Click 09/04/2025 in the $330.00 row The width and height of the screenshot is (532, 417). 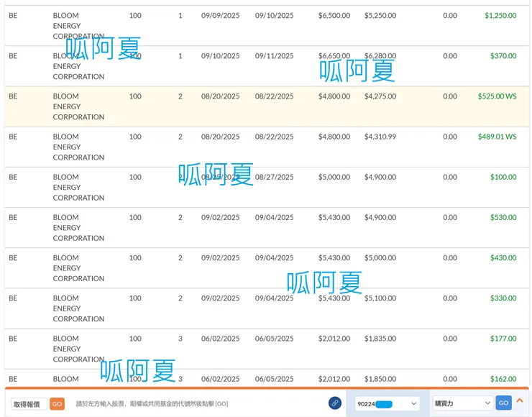coord(274,298)
